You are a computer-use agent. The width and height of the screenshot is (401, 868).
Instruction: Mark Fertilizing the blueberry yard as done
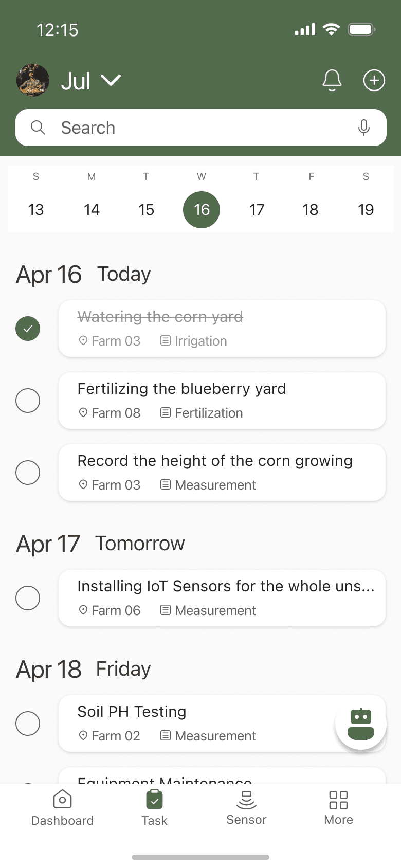point(28,401)
